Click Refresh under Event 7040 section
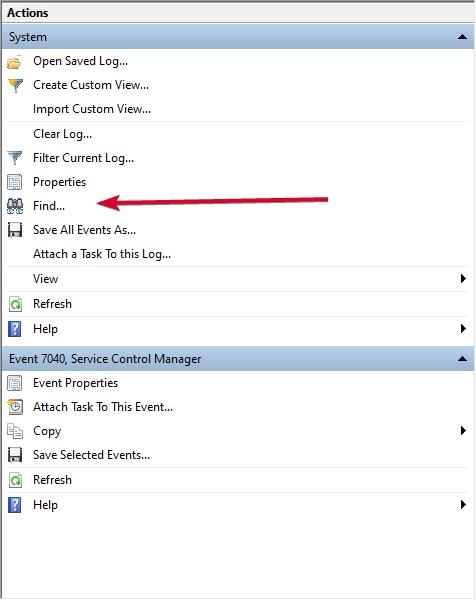The image size is (476, 600). pos(52,480)
